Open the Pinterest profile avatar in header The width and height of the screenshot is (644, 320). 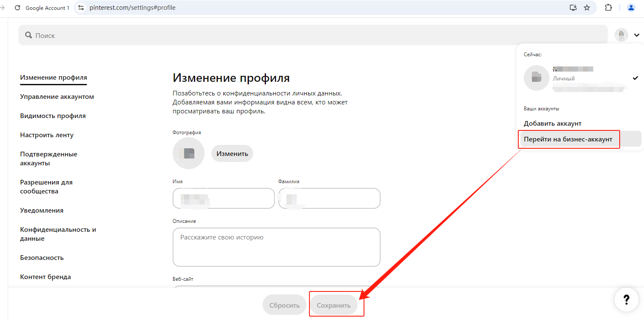[x=621, y=35]
